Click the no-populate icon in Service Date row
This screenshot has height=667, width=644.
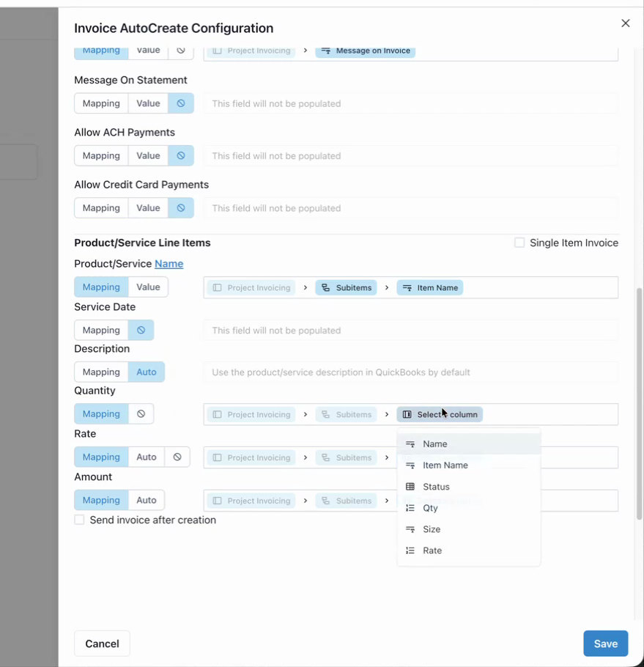tap(141, 330)
